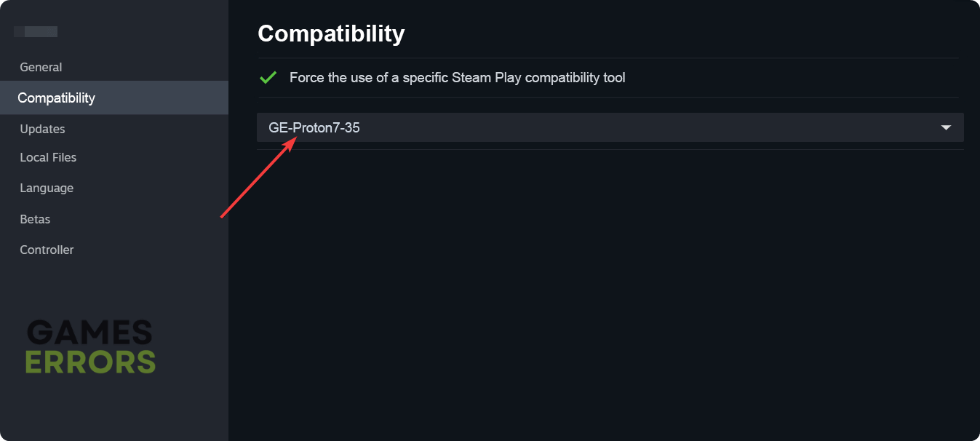Open the Controller settings section

point(47,250)
